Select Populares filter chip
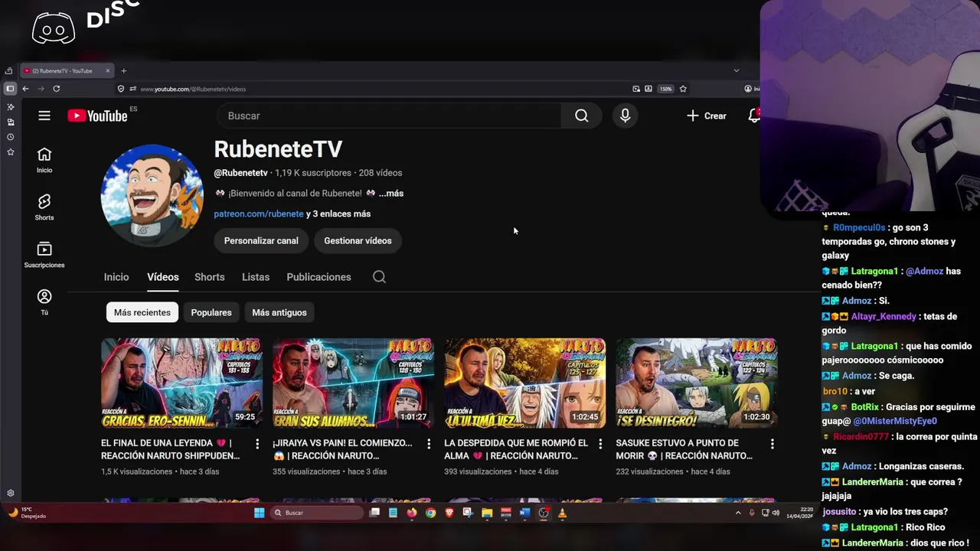980x551 pixels. tap(211, 312)
